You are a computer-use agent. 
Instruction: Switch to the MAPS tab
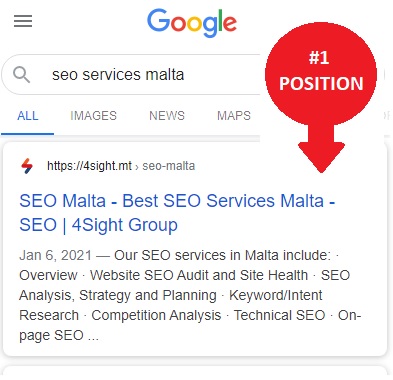coord(234,116)
